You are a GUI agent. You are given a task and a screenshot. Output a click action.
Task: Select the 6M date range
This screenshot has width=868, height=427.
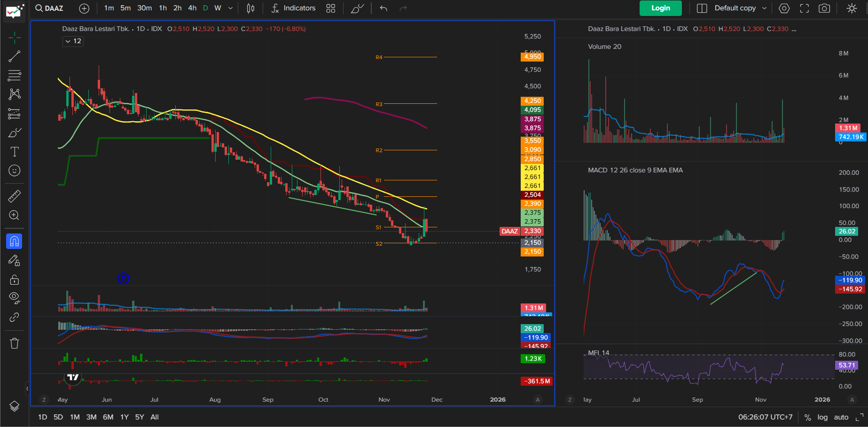coord(108,417)
